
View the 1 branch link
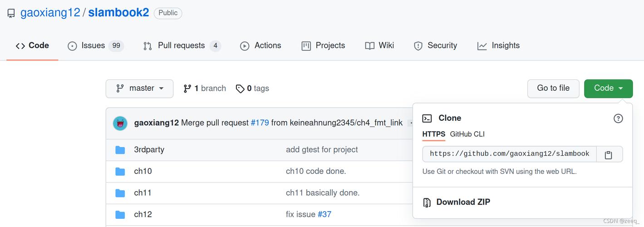click(205, 89)
